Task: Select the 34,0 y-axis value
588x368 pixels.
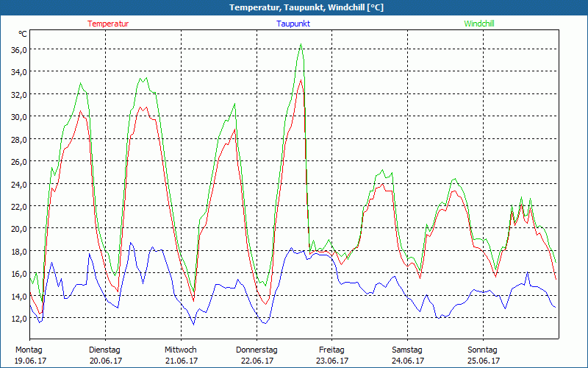Action: (19, 72)
